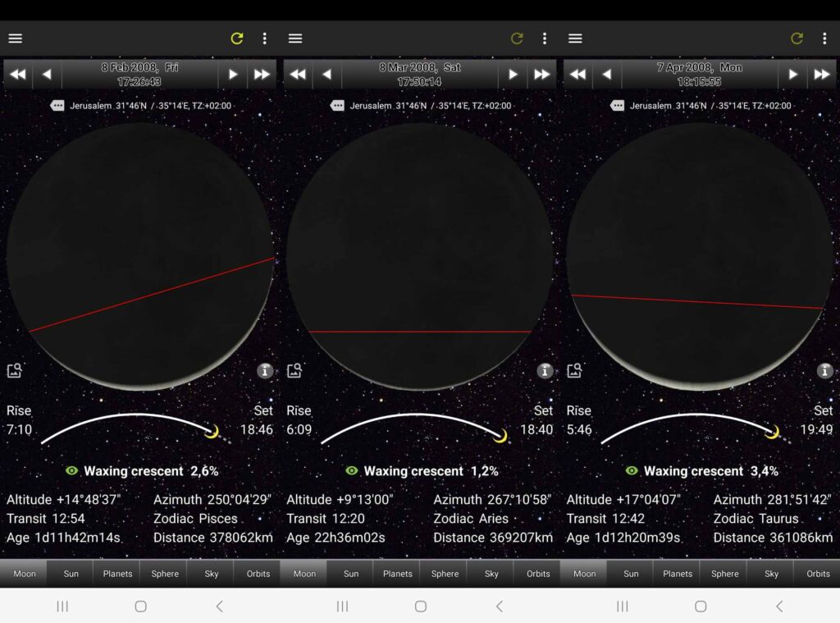Switch to Planets tab in the 8 Feb panel

point(117,574)
